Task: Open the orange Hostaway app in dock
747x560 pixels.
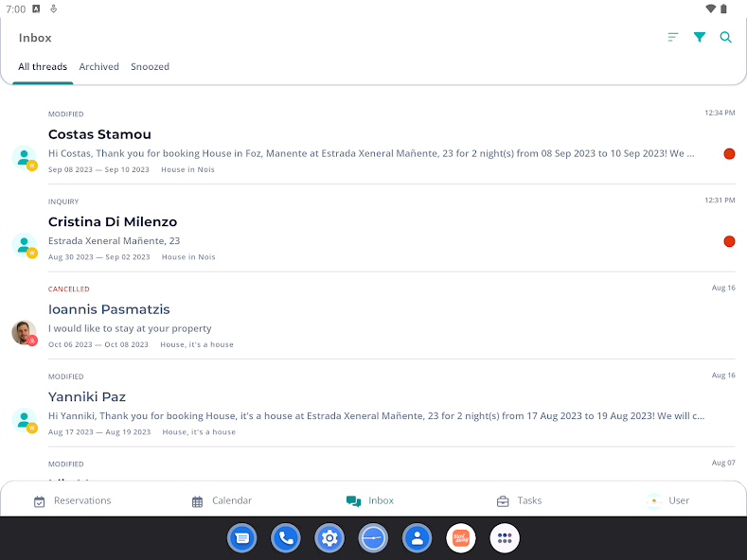Action: click(461, 538)
